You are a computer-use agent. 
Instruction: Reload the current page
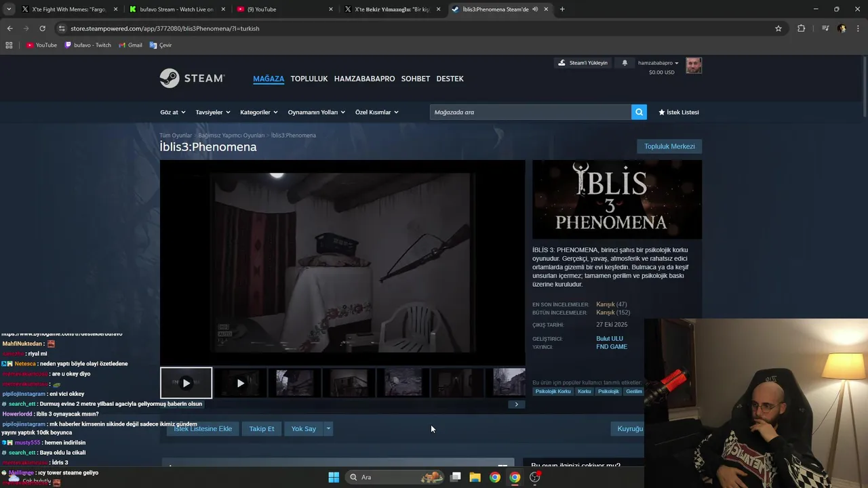click(x=42, y=28)
